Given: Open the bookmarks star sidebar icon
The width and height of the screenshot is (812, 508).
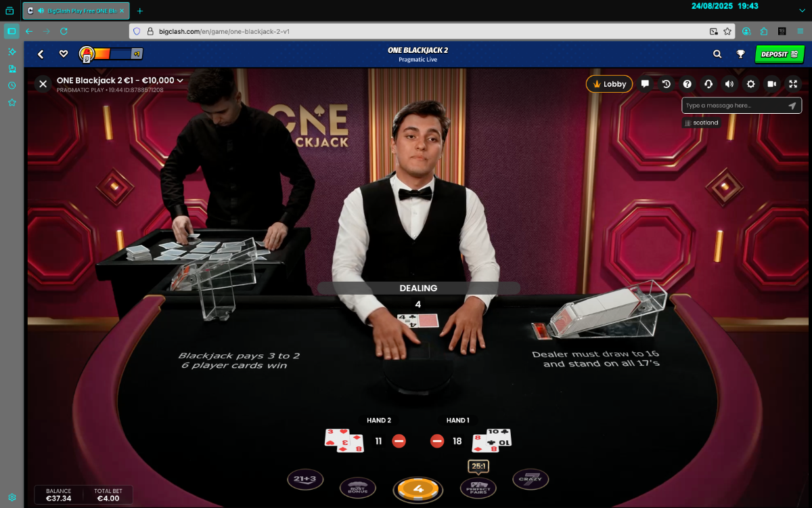Looking at the screenshot, I should tap(12, 102).
